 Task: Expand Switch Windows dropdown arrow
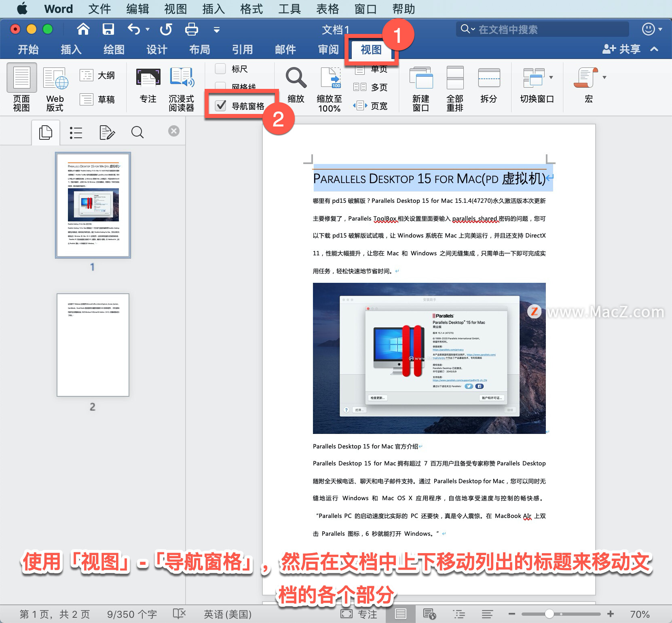tap(551, 77)
